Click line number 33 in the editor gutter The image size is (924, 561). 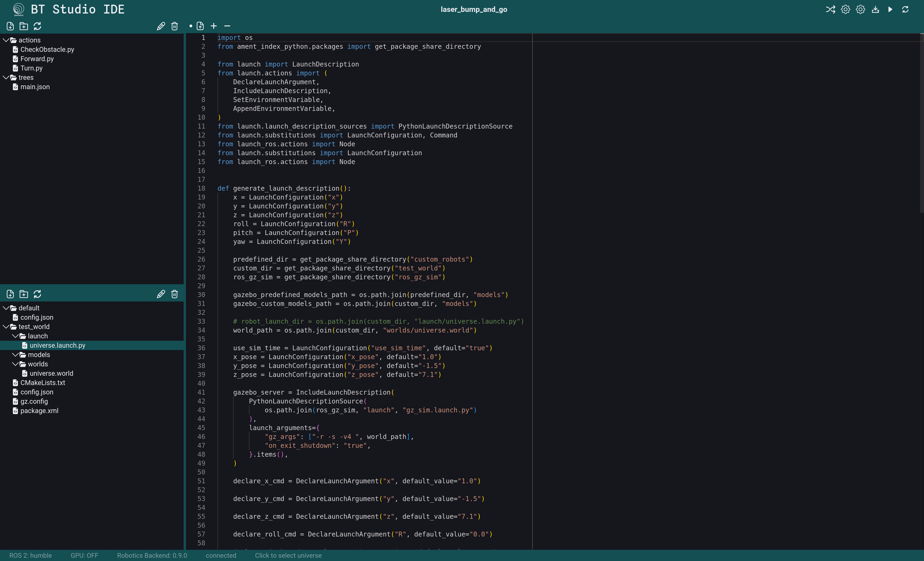pos(201,321)
